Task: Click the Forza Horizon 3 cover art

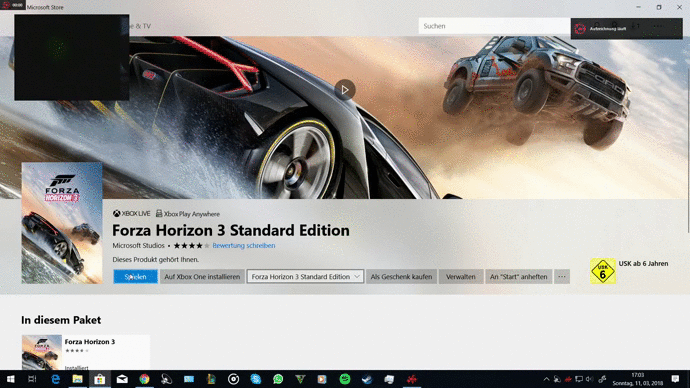Action: pos(62,223)
